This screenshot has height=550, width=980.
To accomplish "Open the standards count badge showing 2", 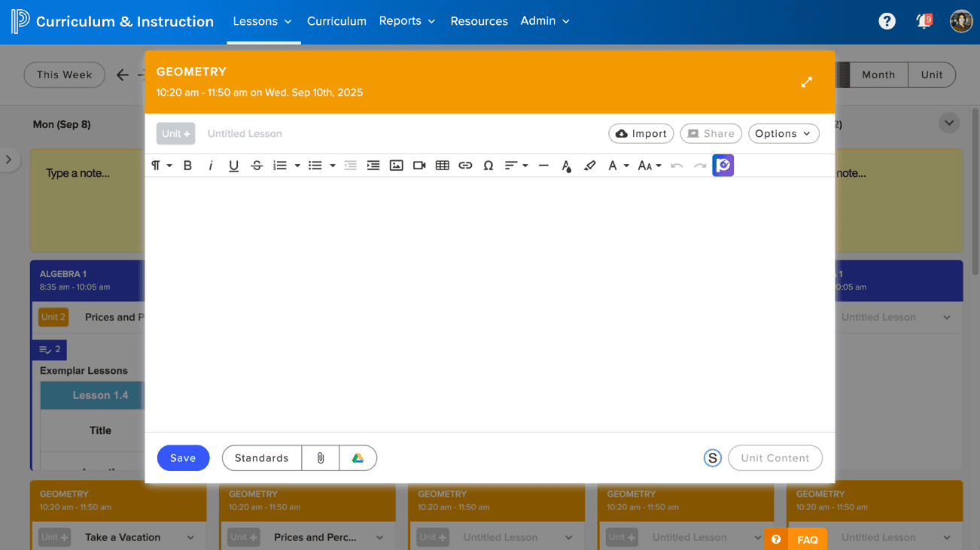I will tap(49, 350).
